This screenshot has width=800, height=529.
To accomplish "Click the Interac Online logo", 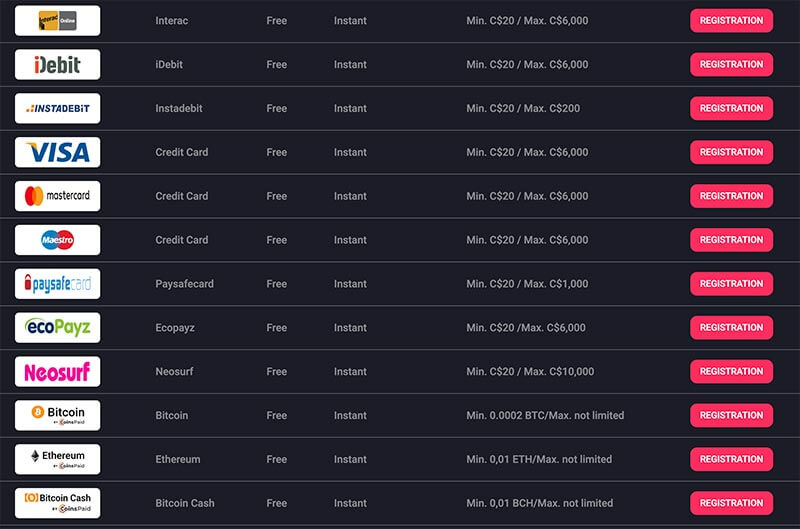I will [58, 20].
